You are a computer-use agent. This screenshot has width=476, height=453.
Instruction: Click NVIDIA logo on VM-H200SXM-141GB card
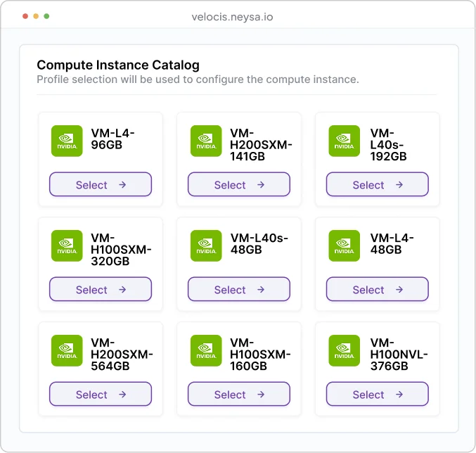(x=206, y=141)
